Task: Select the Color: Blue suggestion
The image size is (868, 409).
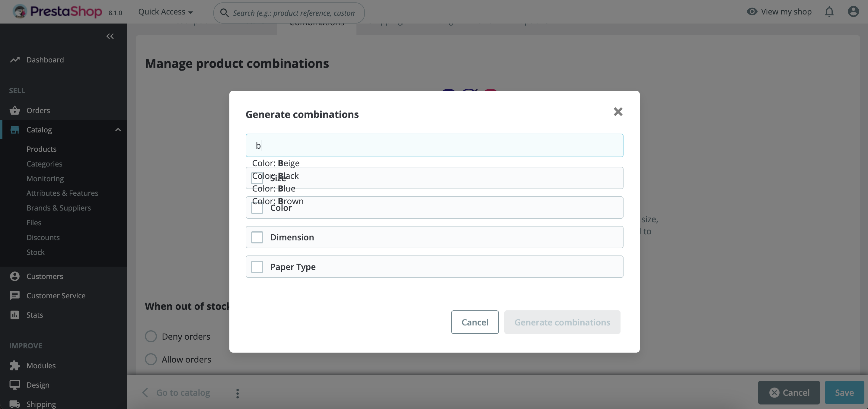Action: point(273,188)
